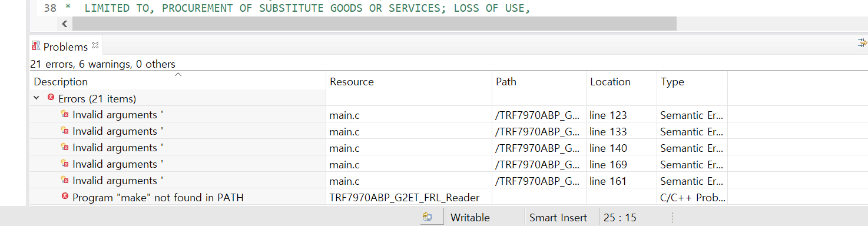Screen dimensions: 868x226
Task: Sort by the Location column header
Action: click(622, 81)
